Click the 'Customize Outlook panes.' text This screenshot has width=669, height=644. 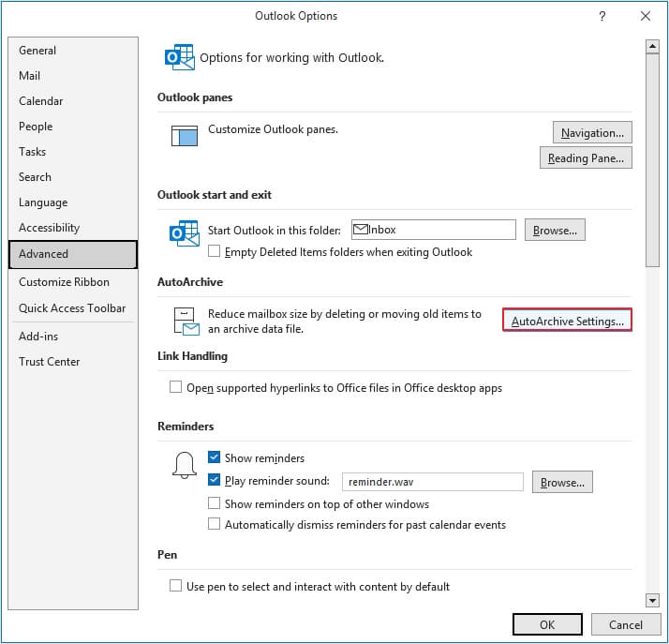(273, 129)
